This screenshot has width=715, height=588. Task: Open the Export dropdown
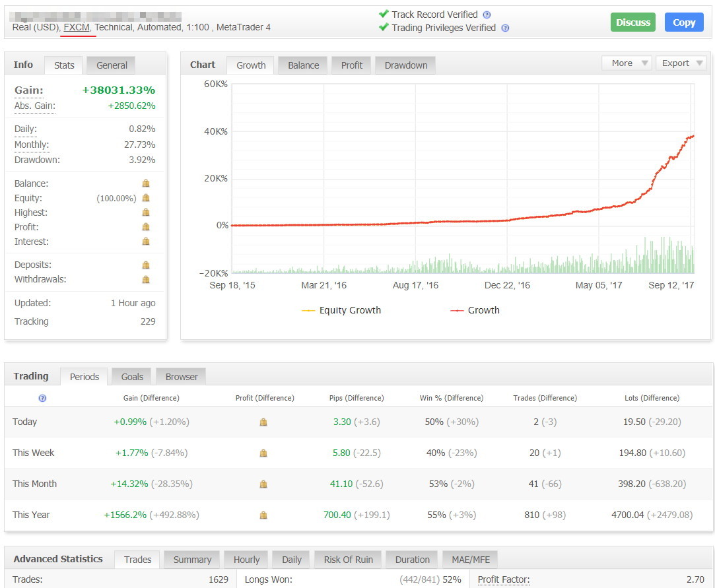click(x=680, y=63)
